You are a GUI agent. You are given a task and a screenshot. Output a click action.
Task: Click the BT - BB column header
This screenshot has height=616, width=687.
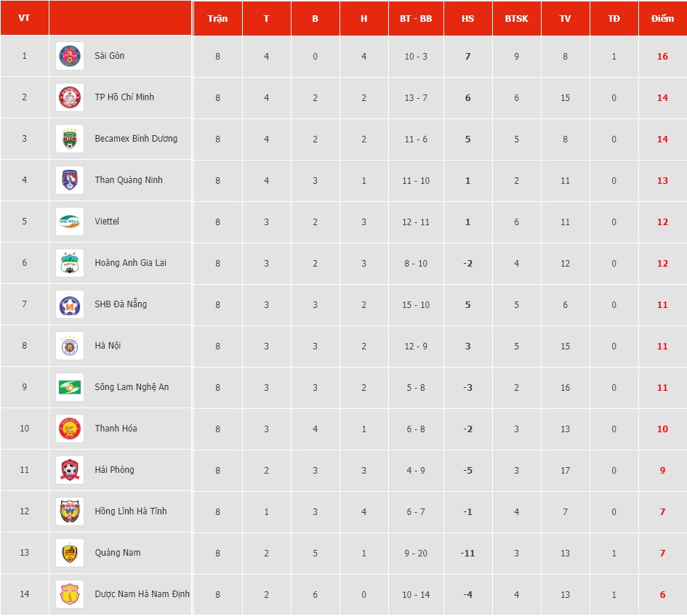(x=416, y=18)
